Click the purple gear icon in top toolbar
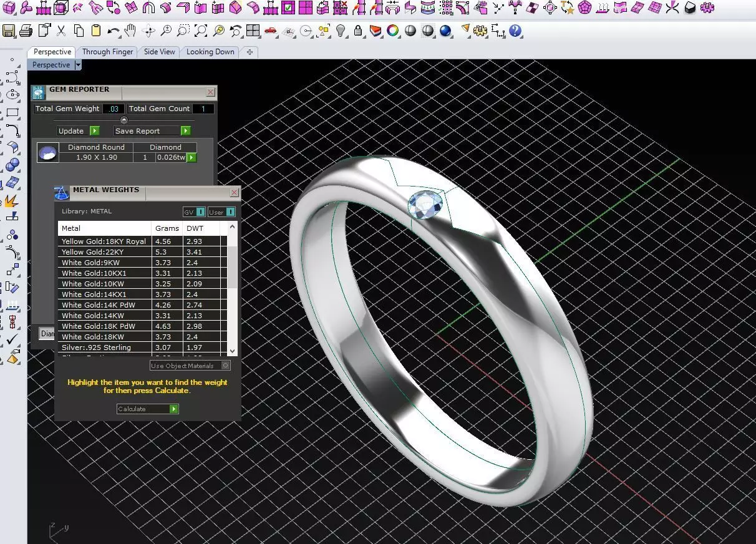This screenshot has width=756, height=544. tap(707, 7)
